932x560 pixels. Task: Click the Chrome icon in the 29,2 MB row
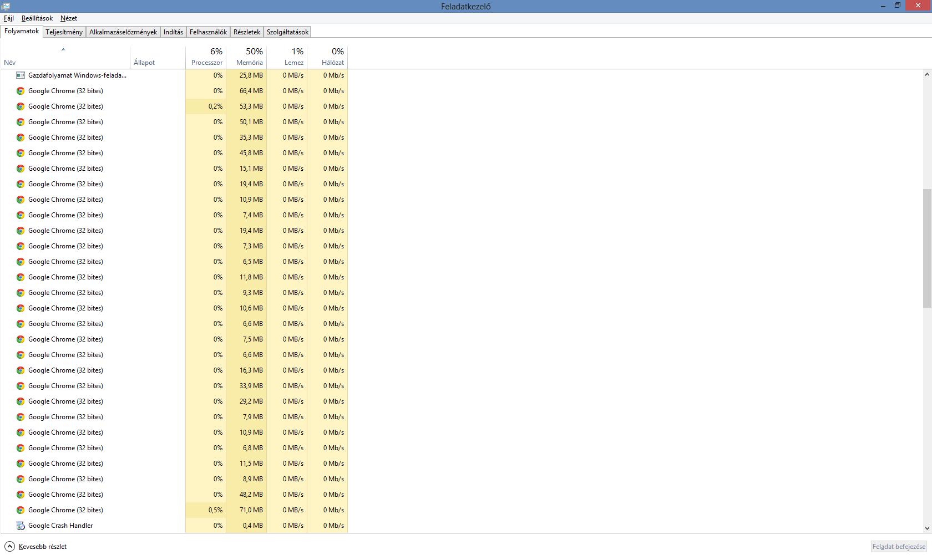[21, 401]
